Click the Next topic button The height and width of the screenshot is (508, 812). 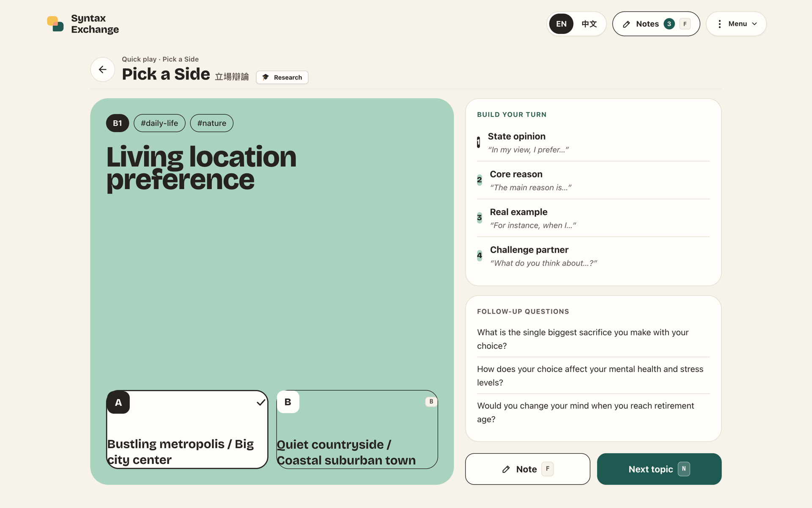tap(659, 469)
